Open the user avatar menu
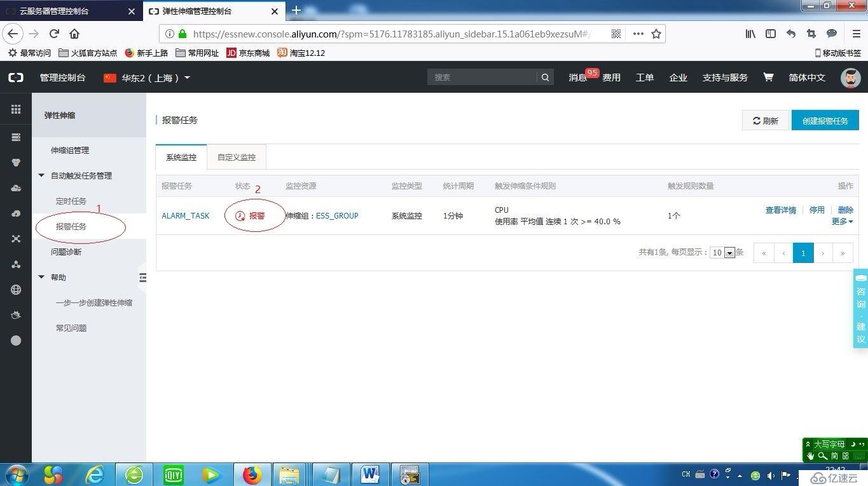The width and height of the screenshot is (868, 486). point(851,77)
